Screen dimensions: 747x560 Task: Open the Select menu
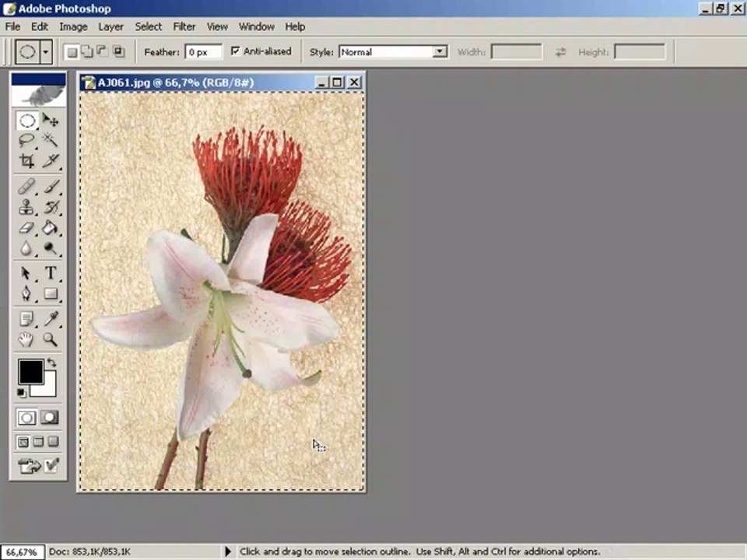(148, 26)
